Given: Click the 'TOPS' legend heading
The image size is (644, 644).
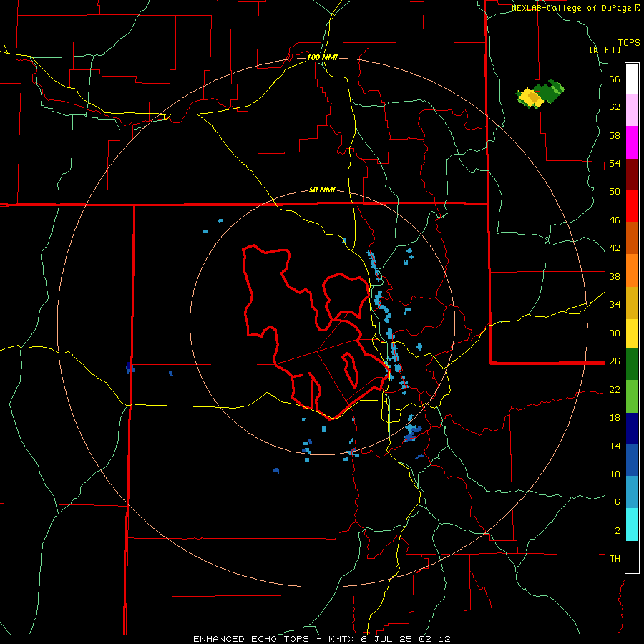Looking at the screenshot, I should 629,42.
